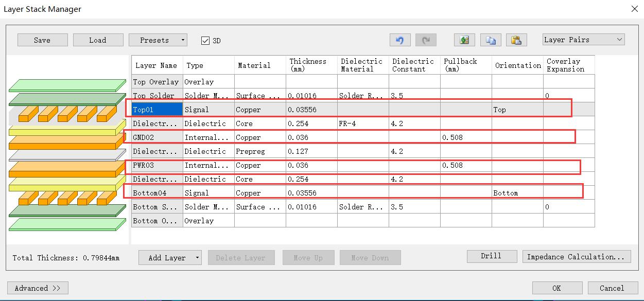The width and height of the screenshot is (644, 301).
Task: Click the Load button
Action: click(x=98, y=40)
